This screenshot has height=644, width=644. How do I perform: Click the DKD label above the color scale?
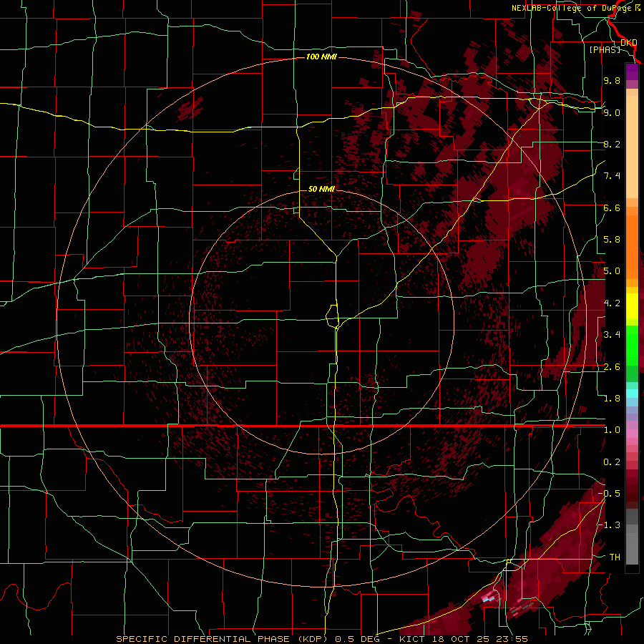pos(629,43)
